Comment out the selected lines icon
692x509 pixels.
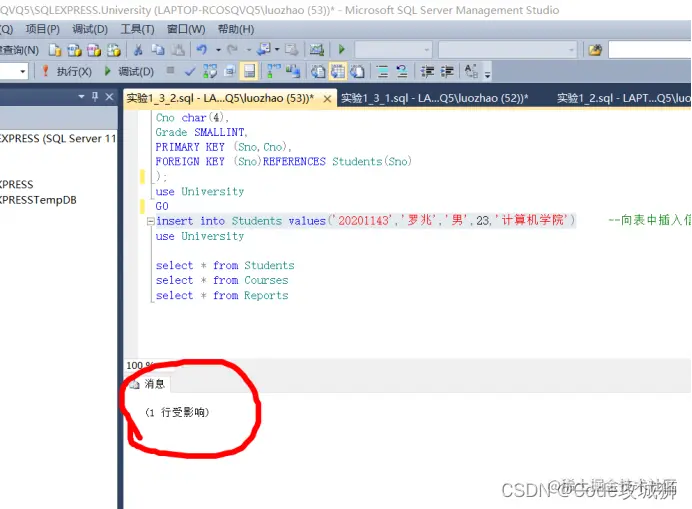[x=382, y=71]
